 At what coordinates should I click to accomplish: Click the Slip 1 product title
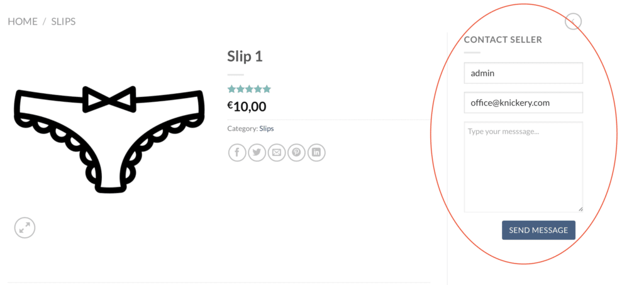[x=245, y=56]
